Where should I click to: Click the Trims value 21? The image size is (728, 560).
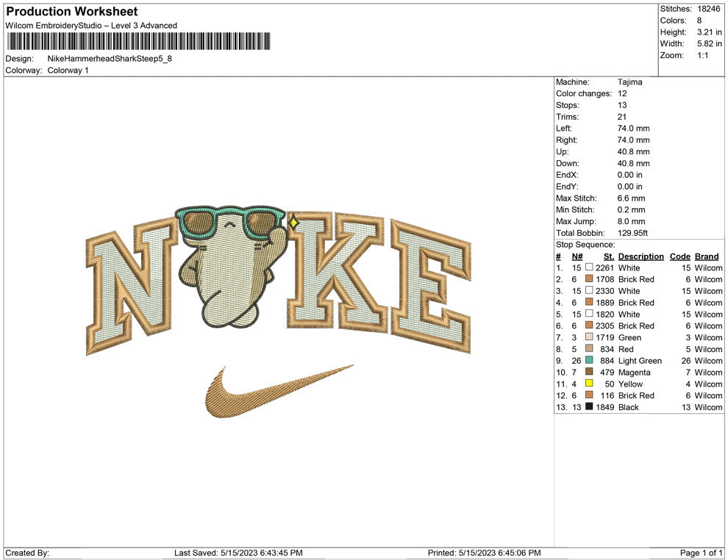[x=622, y=117]
